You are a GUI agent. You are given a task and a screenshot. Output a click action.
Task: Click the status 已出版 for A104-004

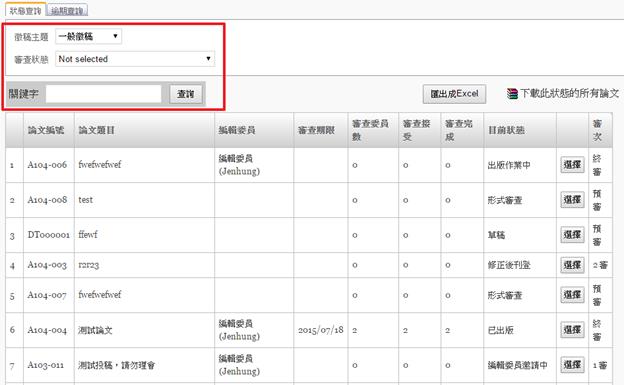(x=501, y=330)
